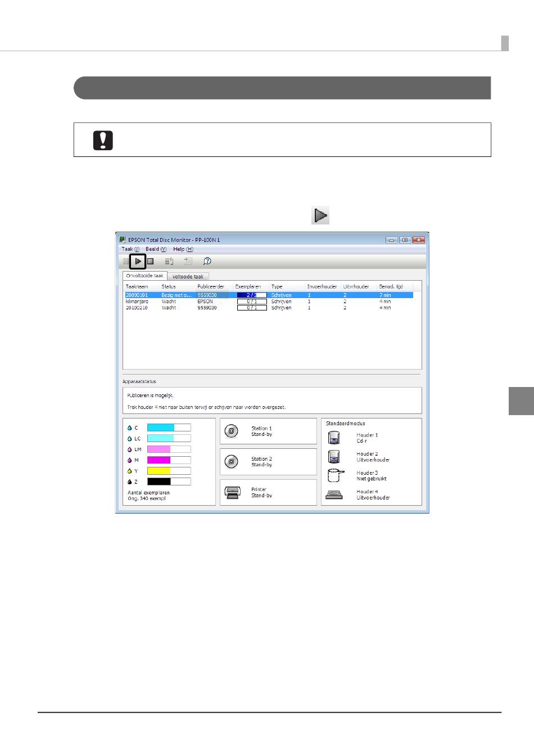Screen dimensions: 534x756
Task: Click the 2 / 3 progress bar
Action: (x=252, y=295)
